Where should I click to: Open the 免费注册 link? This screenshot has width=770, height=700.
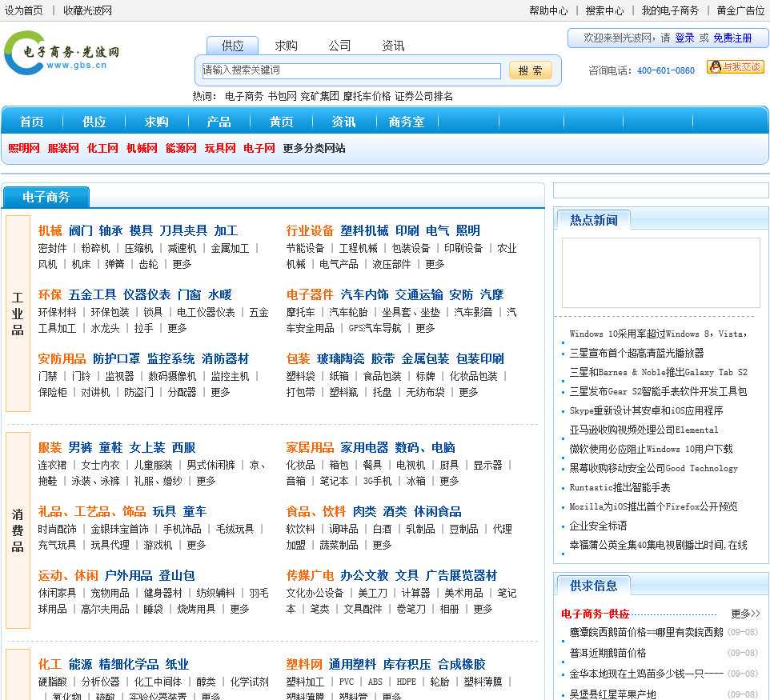click(732, 38)
